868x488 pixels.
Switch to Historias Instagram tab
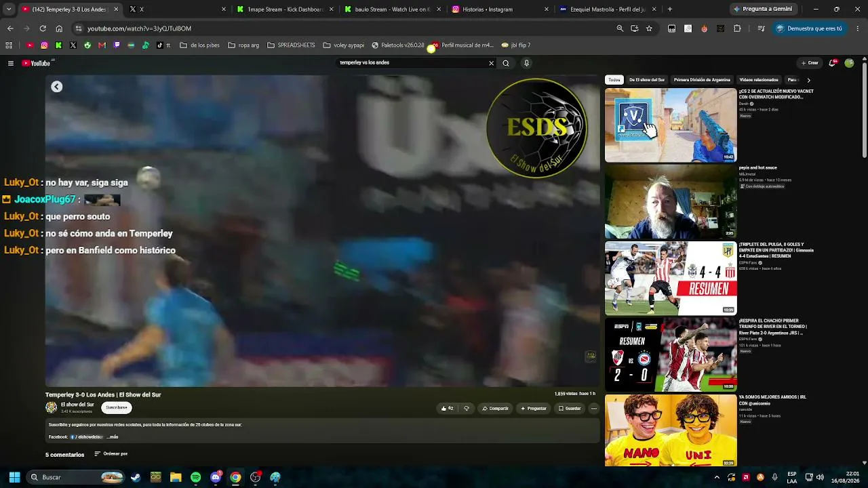point(500,9)
